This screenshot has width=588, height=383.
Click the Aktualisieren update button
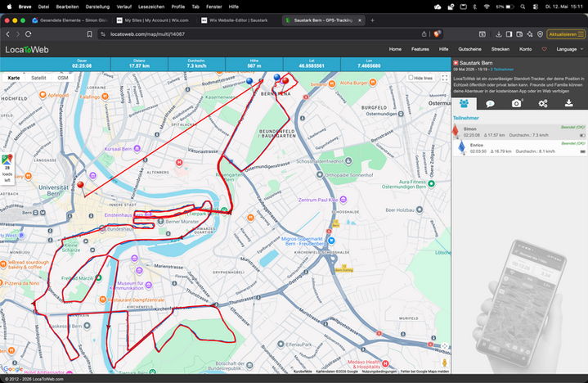566,34
